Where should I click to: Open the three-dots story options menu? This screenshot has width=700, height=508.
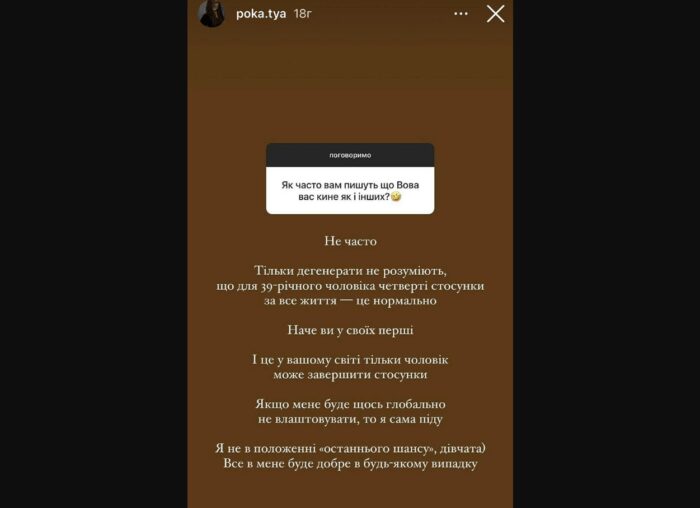pos(461,14)
